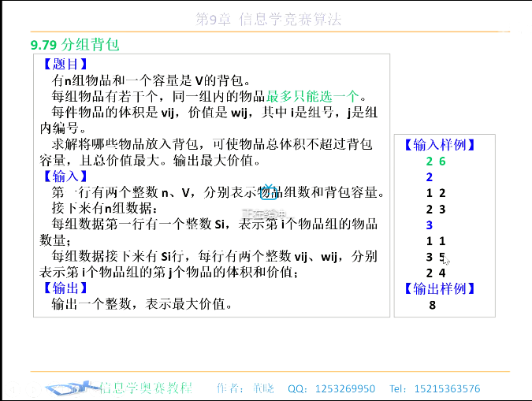Click the 【题目】 heading
The image size is (532, 401).
(x=65, y=64)
